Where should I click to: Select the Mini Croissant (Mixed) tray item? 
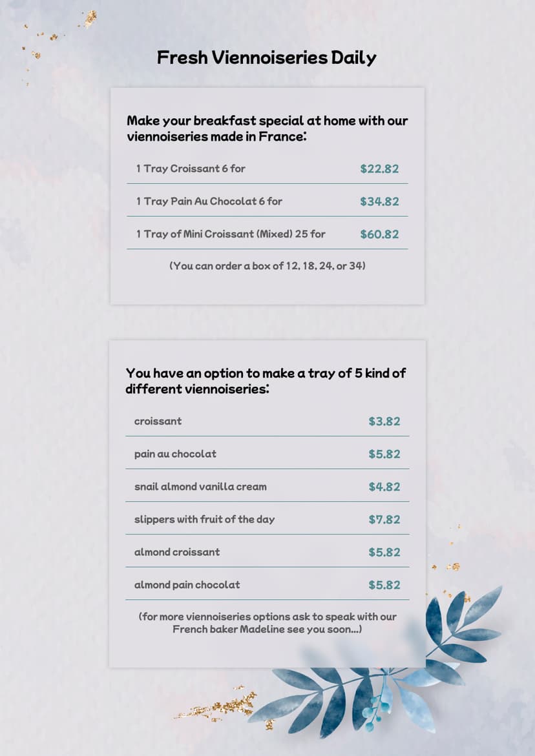(x=231, y=234)
